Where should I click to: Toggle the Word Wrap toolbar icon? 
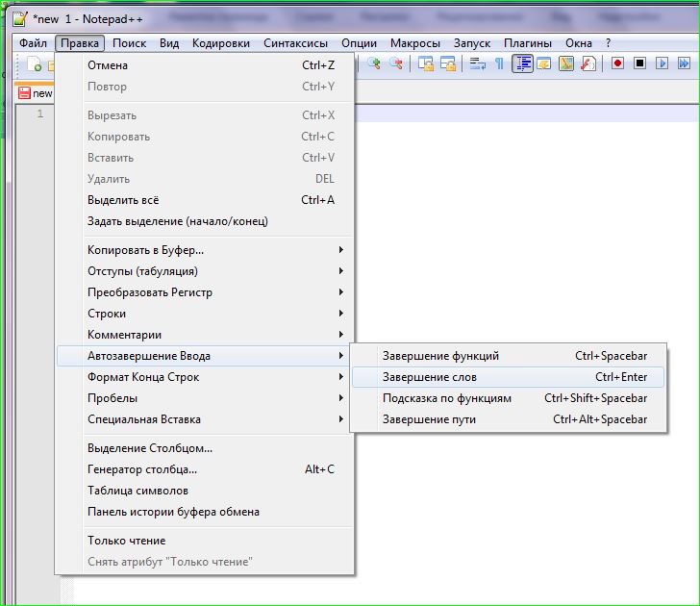478,63
